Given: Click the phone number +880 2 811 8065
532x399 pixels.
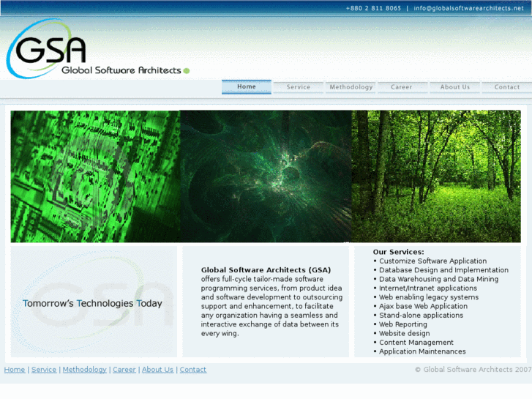Looking at the screenshot, I should tap(373, 8).
